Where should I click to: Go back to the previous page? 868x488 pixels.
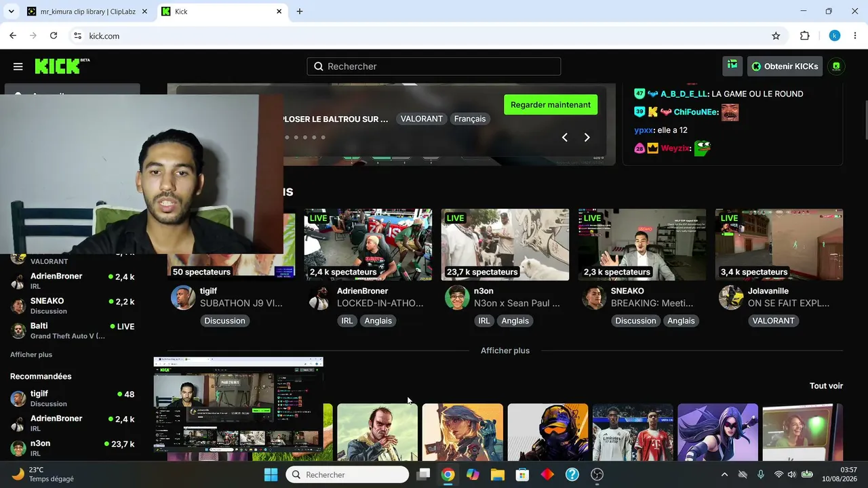click(13, 36)
